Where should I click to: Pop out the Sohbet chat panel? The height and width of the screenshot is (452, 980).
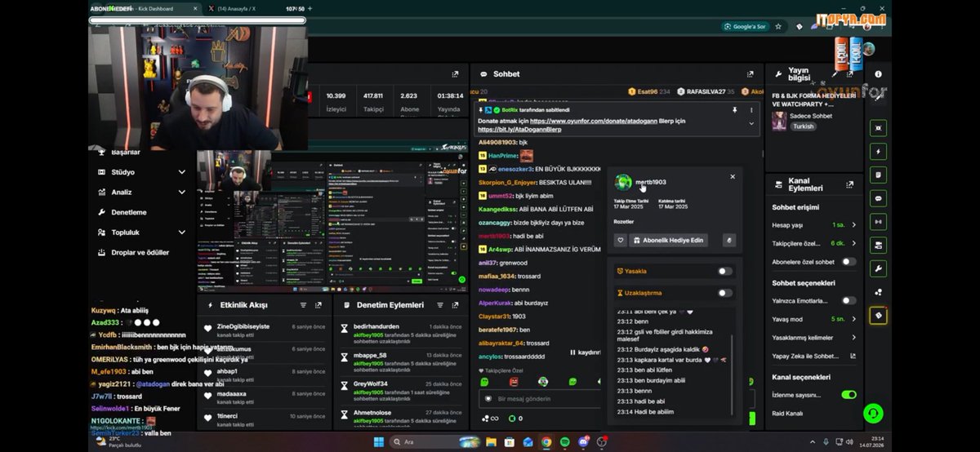pyautogui.click(x=750, y=74)
